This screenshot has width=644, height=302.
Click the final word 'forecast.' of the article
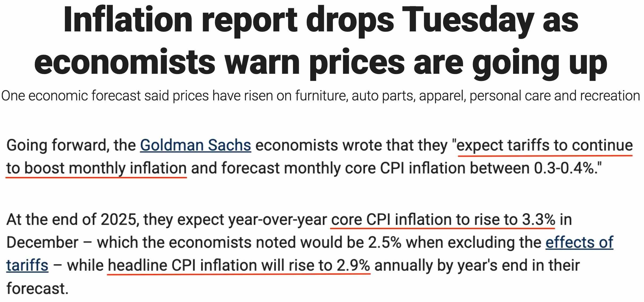click(38, 288)
